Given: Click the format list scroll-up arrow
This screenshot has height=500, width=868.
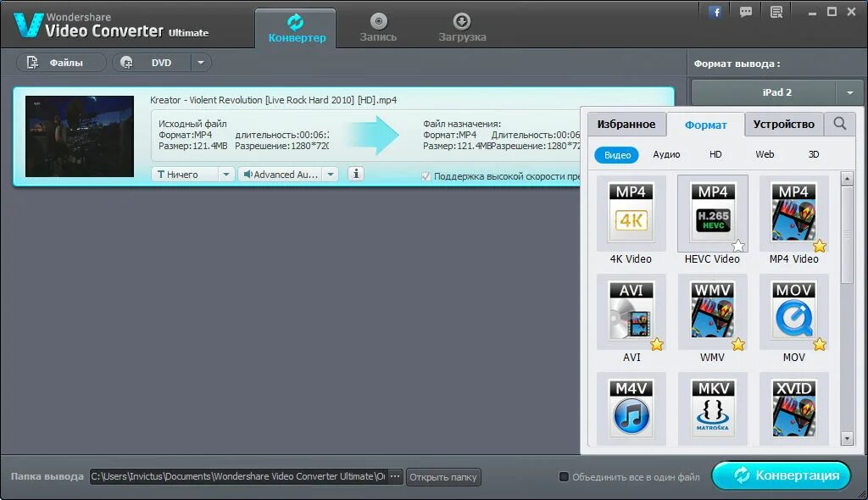Looking at the screenshot, I should coord(847,178).
